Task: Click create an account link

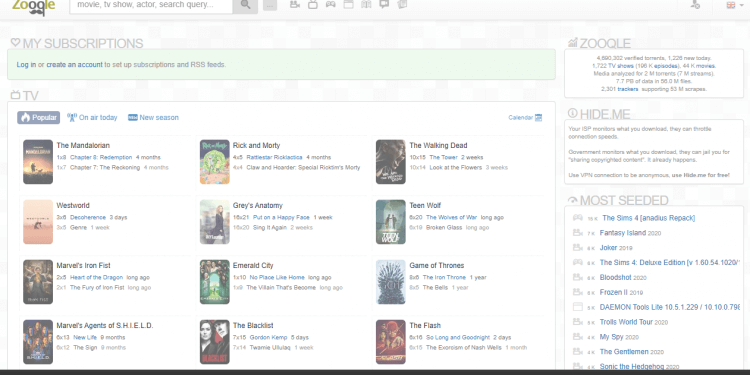Action: click(74, 65)
